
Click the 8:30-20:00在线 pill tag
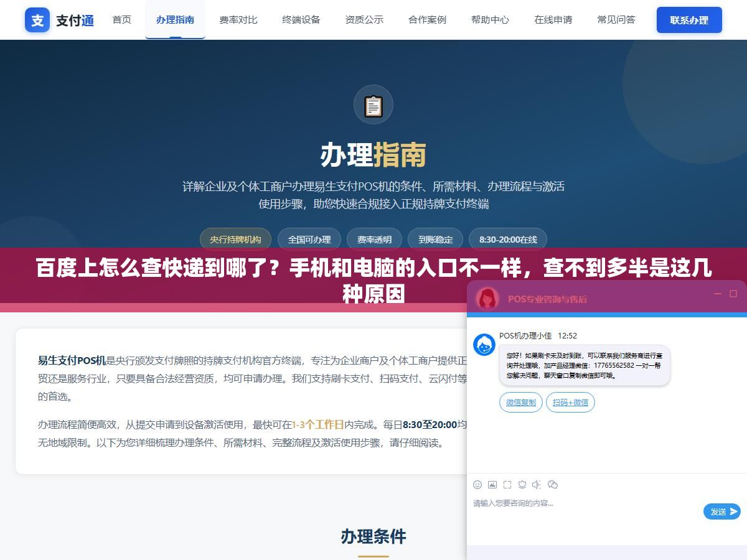[508, 240]
